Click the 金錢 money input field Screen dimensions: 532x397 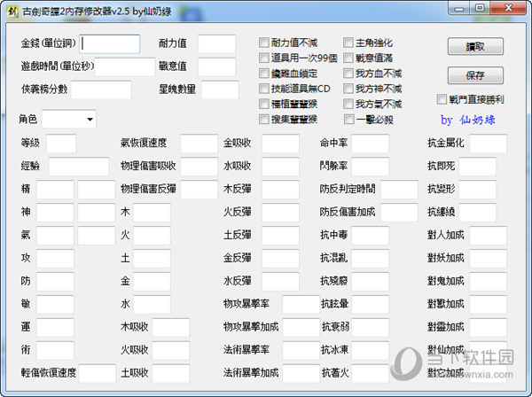(x=111, y=43)
